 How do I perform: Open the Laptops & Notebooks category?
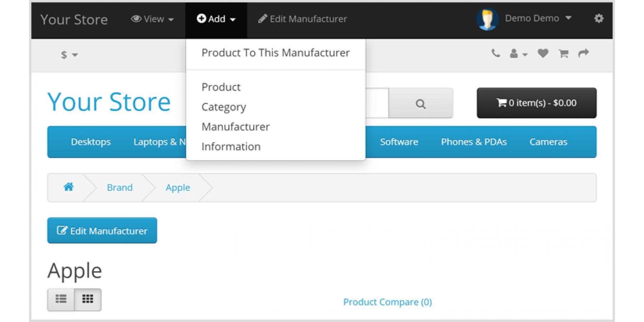[160, 142]
